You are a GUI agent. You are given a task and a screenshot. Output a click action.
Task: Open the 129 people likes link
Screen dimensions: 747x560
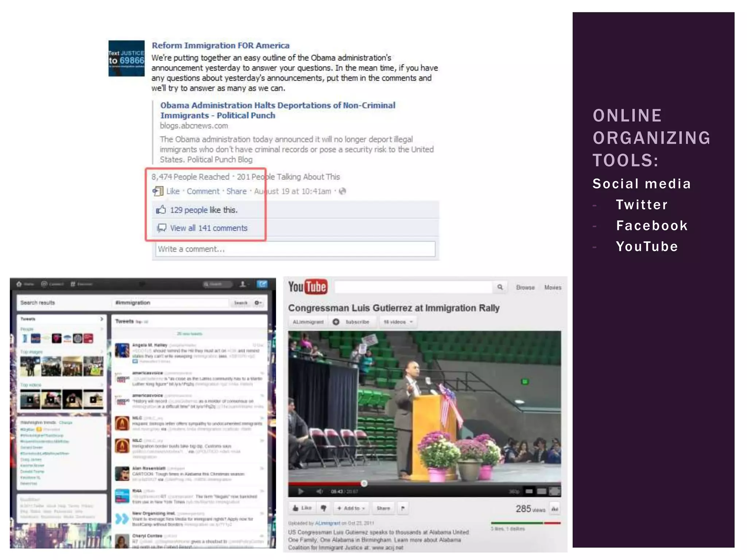click(x=189, y=210)
